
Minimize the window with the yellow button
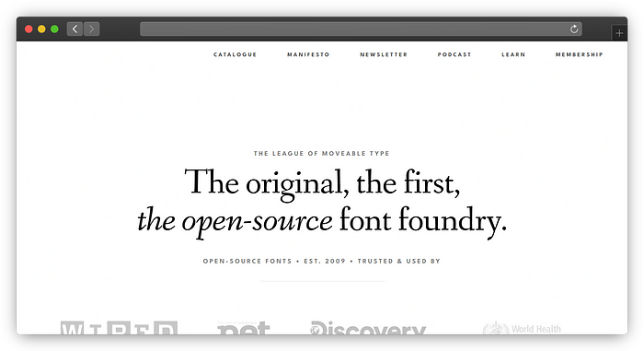point(41,29)
